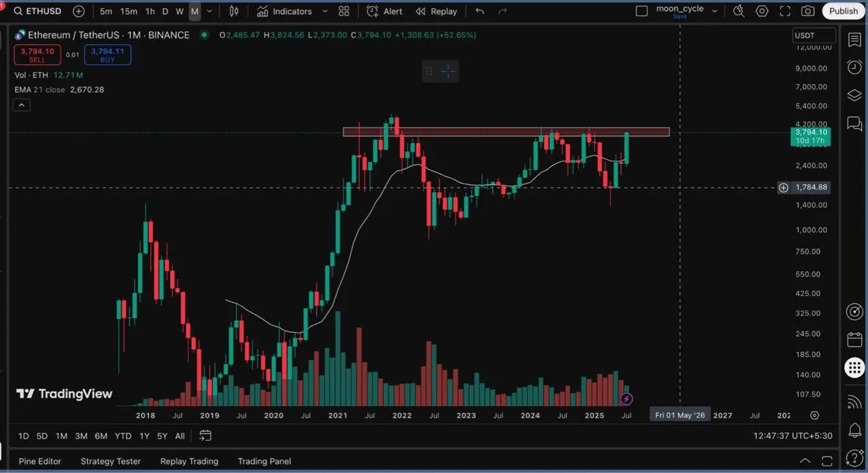
Task: Open the Pine Editor tab
Action: [x=40, y=461]
